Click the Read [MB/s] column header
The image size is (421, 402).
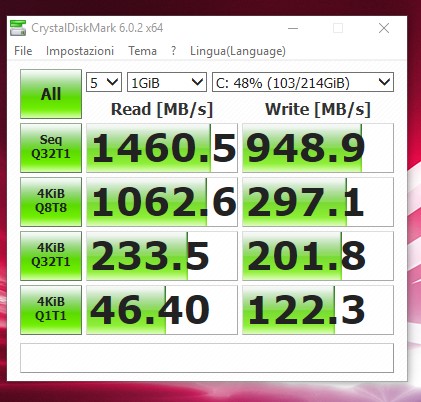[162, 109]
